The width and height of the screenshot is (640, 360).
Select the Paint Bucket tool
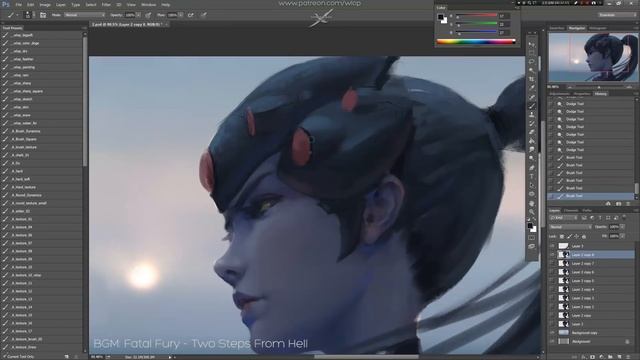pyautogui.click(x=531, y=141)
